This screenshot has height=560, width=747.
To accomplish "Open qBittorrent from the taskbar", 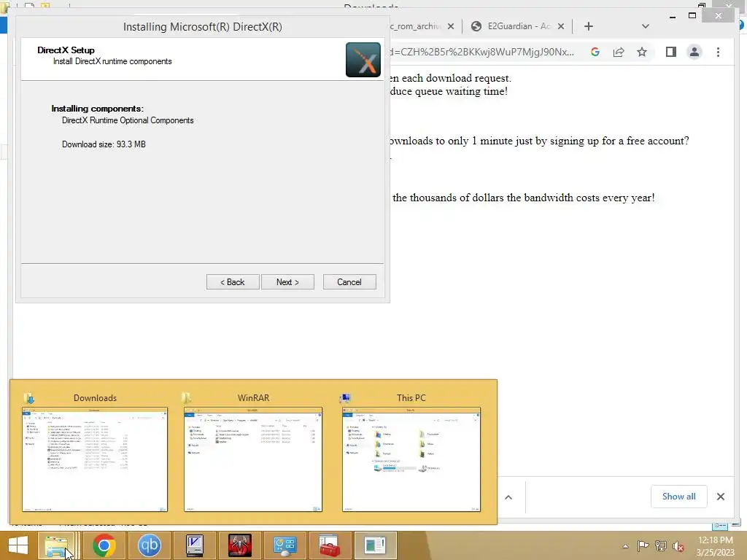I will coord(149,545).
